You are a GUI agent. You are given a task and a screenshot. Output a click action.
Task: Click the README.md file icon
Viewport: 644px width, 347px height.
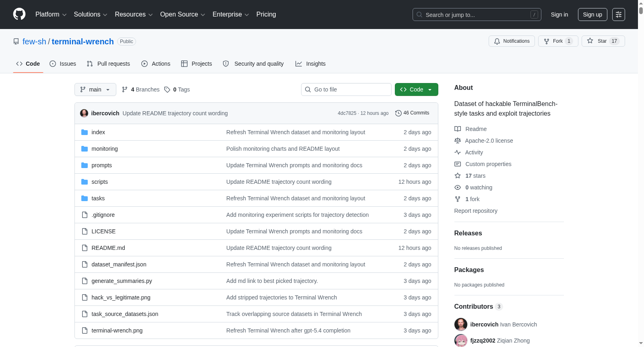[x=85, y=248]
